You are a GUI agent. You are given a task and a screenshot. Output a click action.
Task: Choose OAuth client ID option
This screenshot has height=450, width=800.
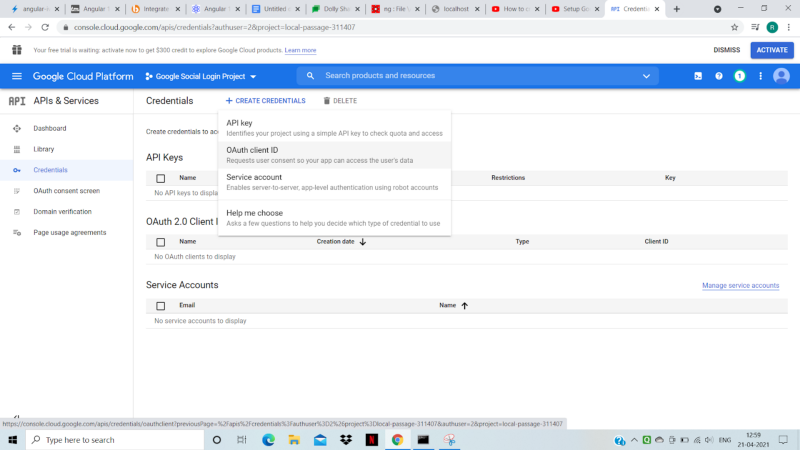pyautogui.click(x=334, y=155)
